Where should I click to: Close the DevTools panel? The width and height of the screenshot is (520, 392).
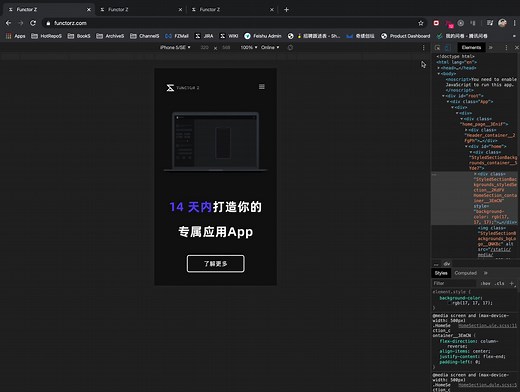click(516, 48)
